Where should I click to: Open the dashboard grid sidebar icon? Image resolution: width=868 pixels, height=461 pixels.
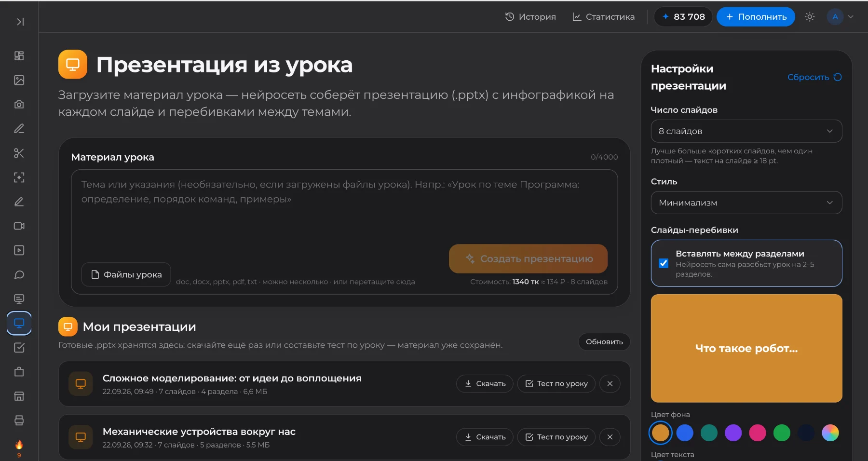(x=19, y=56)
